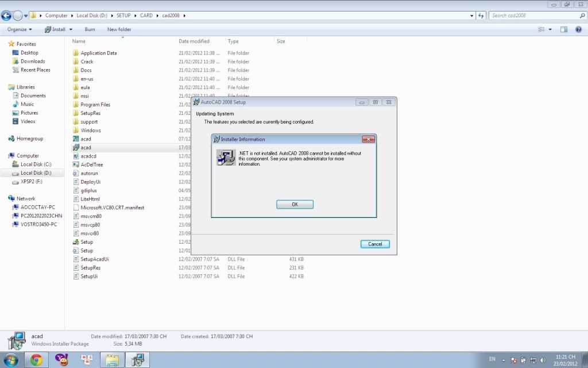This screenshot has width=588, height=368.
Task: Click the EN language indicator
Action: tap(492, 359)
